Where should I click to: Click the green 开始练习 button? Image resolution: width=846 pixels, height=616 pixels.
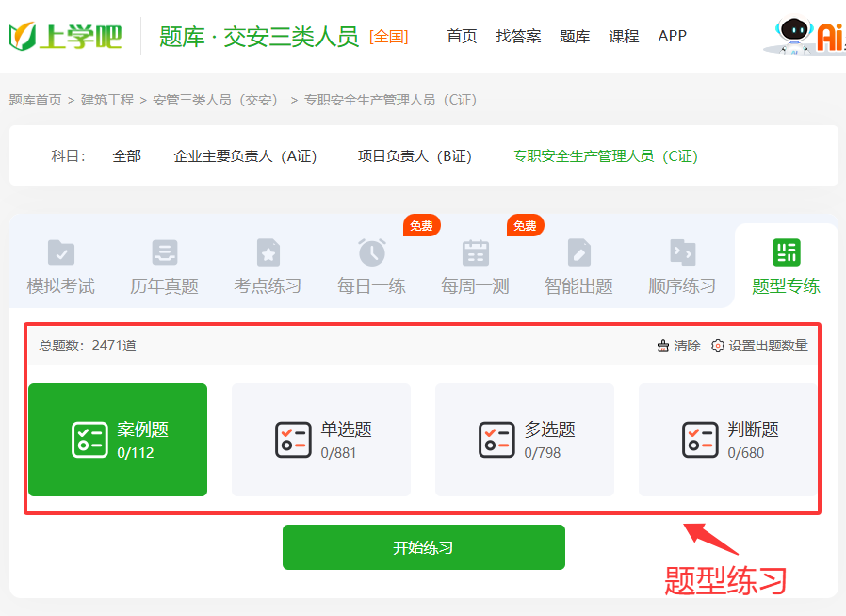coord(424,547)
